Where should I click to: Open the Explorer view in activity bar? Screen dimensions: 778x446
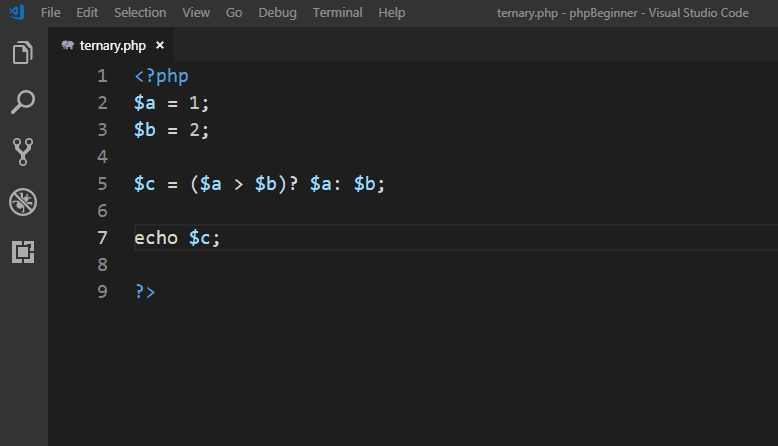[x=23, y=53]
